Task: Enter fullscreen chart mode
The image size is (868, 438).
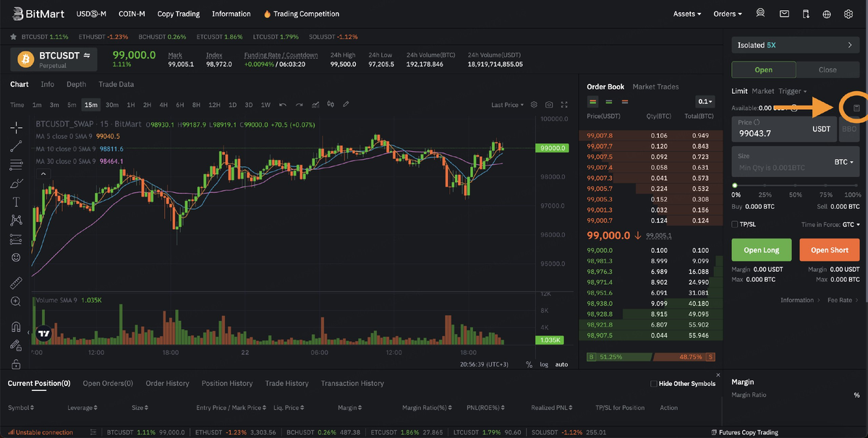Action: (x=564, y=105)
